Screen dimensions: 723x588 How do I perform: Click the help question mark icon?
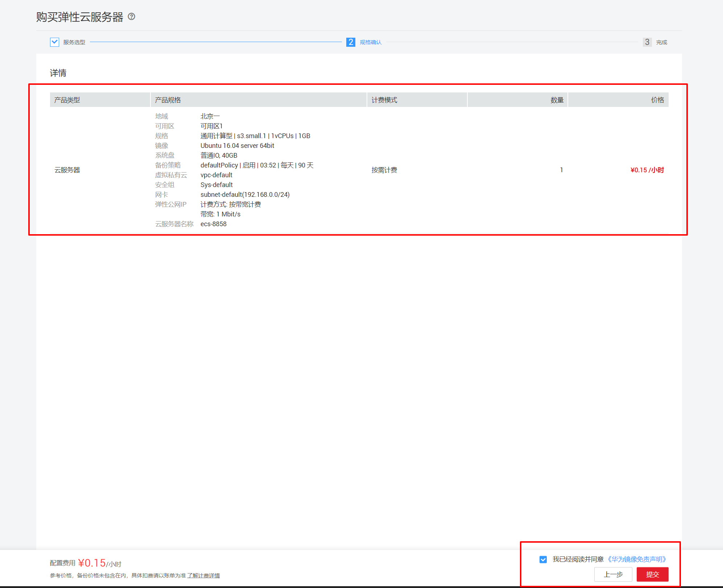132,17
